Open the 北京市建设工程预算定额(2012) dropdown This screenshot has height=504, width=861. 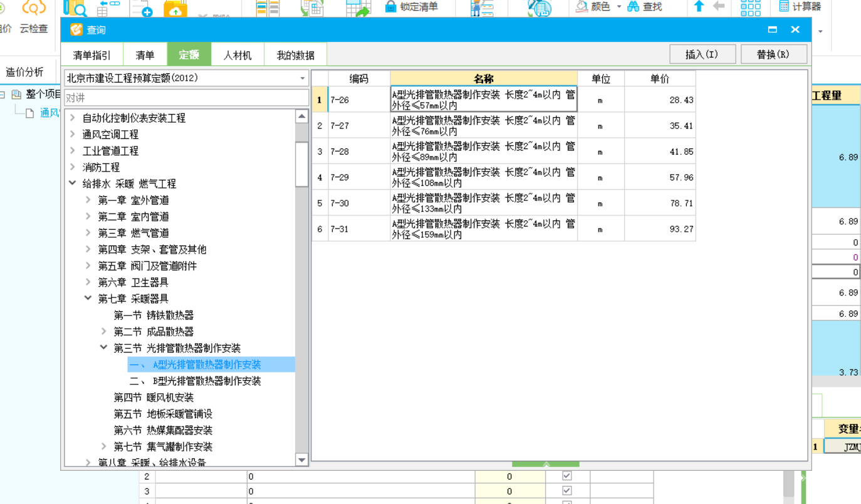tap(303, 78)
